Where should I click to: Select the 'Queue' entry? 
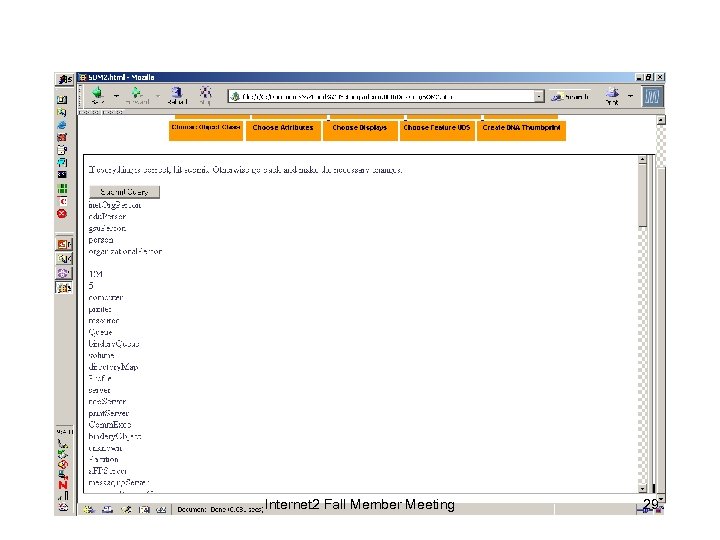pos(100,332)
